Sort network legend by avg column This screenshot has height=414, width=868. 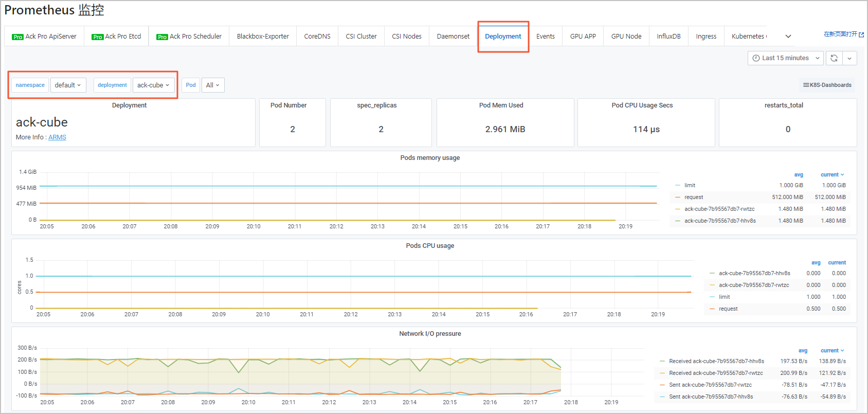click(803, 351)
